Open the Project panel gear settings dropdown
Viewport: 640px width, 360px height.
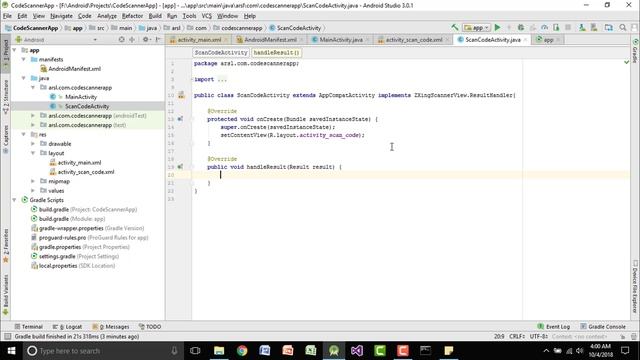(146, 40)
